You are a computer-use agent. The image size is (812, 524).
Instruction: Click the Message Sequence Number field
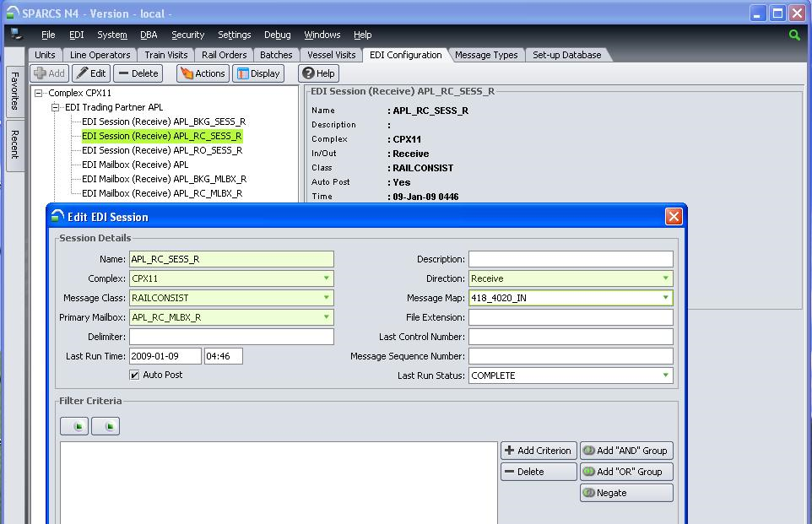571,356
